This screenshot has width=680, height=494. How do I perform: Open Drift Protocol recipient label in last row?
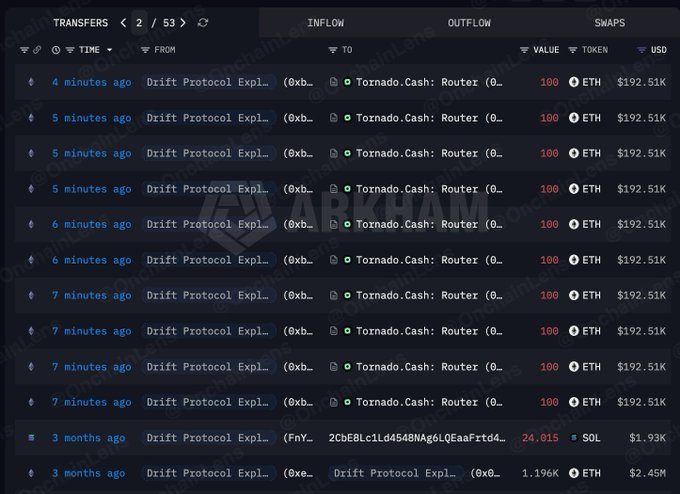coord(396,474)
